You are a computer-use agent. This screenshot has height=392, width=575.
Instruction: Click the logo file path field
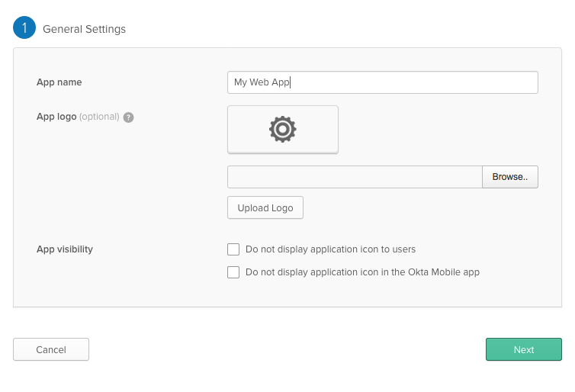355,177
